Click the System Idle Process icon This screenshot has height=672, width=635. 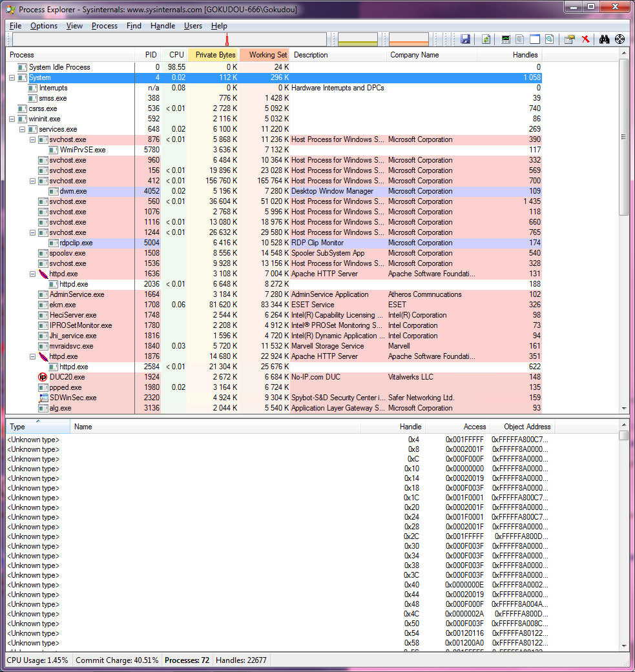[23, 67]
